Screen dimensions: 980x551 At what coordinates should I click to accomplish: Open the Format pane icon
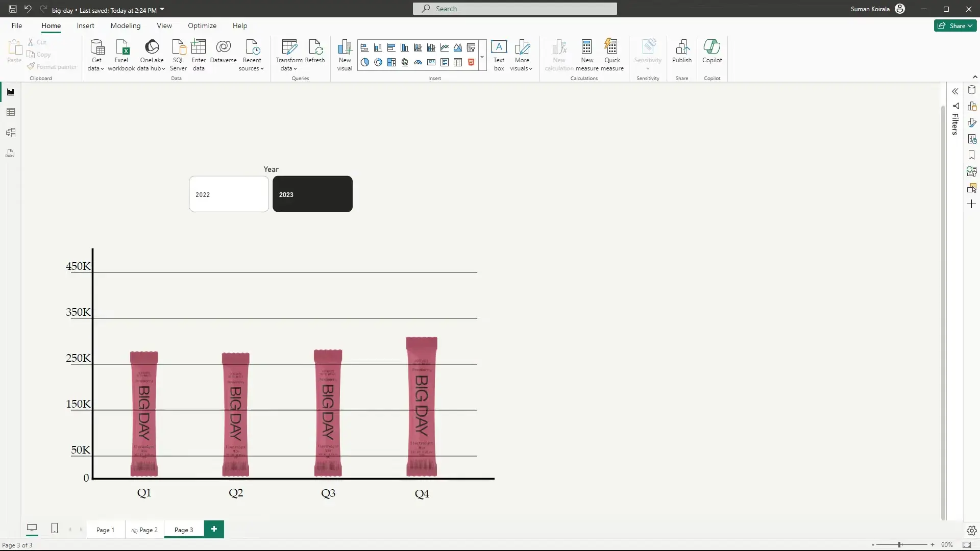click(972, 123)
